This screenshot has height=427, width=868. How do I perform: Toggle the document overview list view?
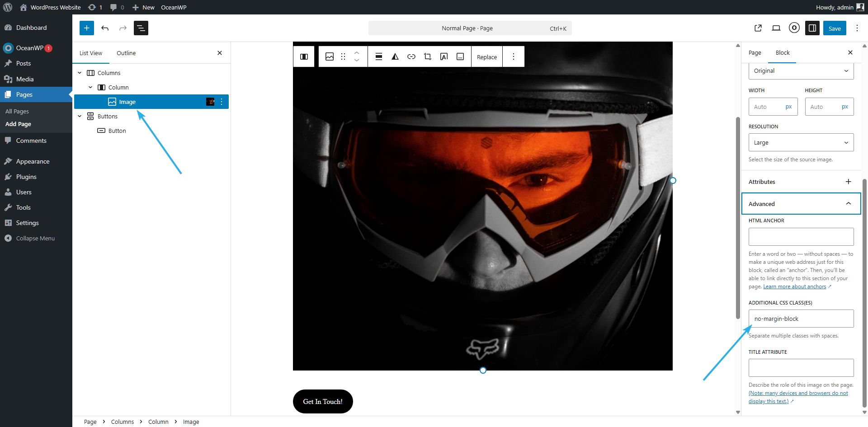pos(141,28)
